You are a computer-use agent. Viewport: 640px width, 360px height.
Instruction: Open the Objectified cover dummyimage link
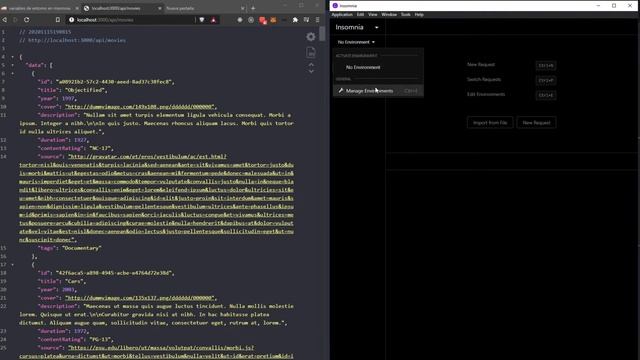click(140, 107)
